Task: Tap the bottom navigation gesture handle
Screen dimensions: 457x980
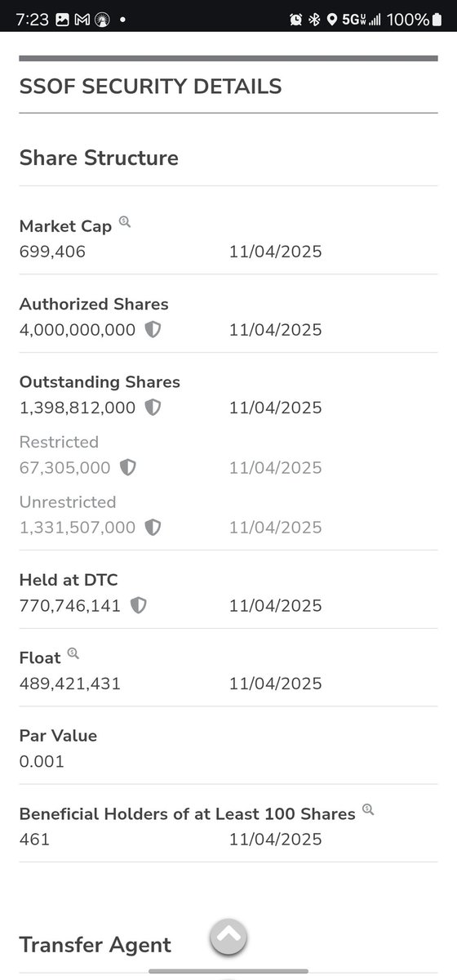Action: pyautogui.click(x=228, y=971)
